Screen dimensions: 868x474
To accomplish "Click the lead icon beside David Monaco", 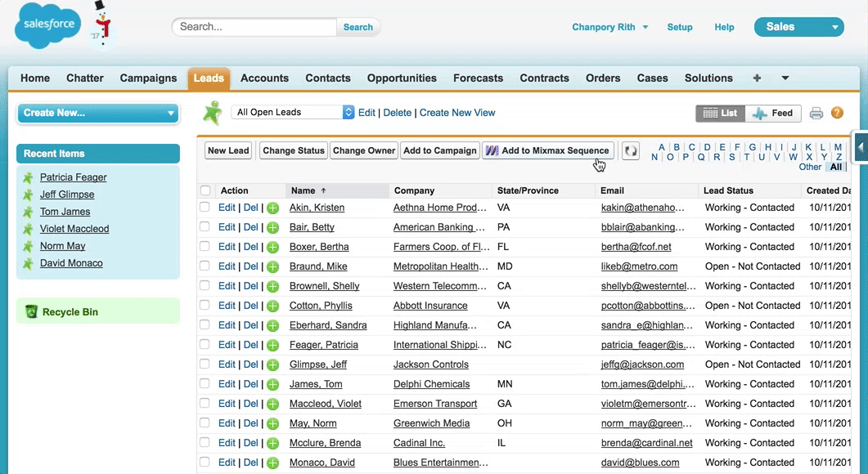I will coord(28,263).
